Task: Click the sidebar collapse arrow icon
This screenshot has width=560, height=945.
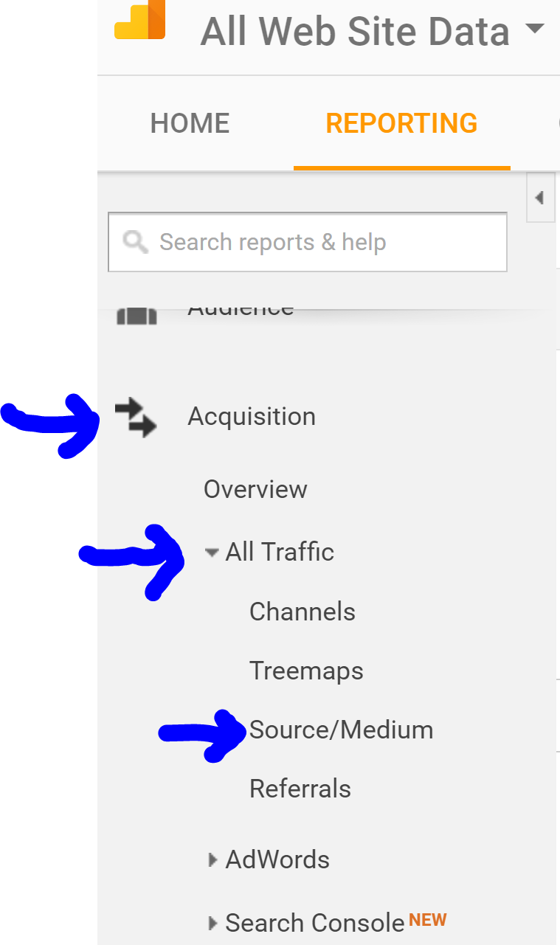Action: point(541,198)
